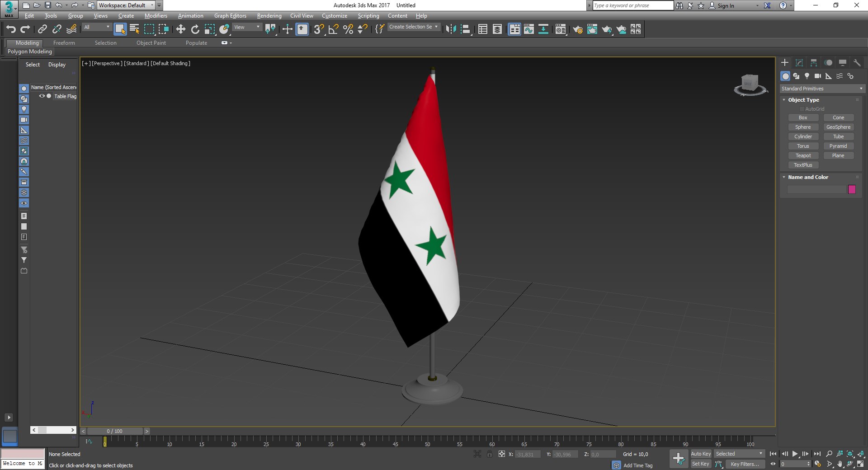
Task: Click the keyword search field
Action: (x=633, y=5)
